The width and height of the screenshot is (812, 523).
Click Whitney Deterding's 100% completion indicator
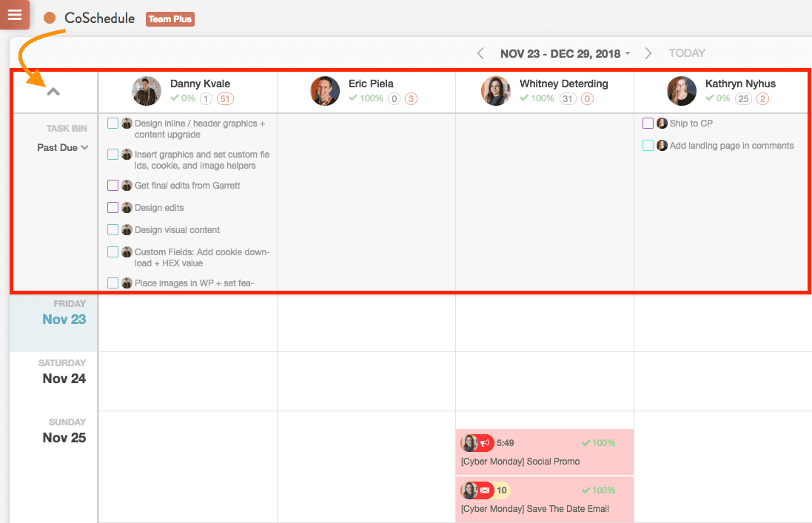click(537, 98)
